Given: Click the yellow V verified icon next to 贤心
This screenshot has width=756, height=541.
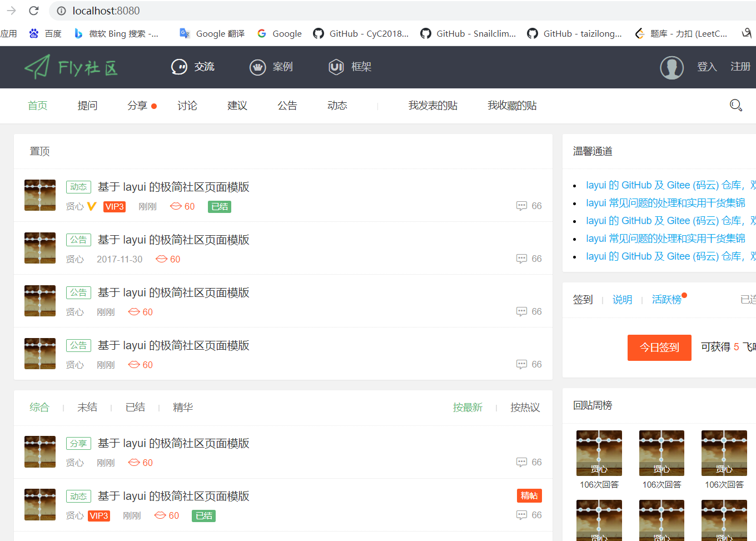Looking at the screenshot, I should 92,206.
